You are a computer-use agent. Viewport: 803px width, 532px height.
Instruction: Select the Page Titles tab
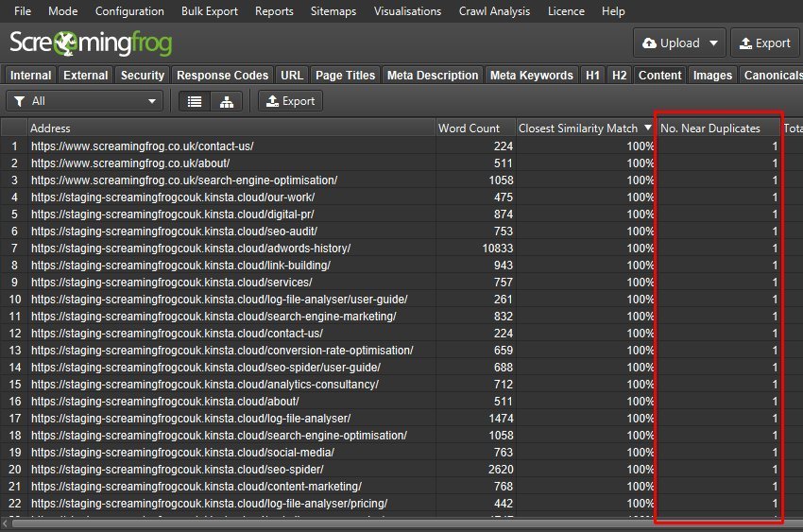[346, 76]
